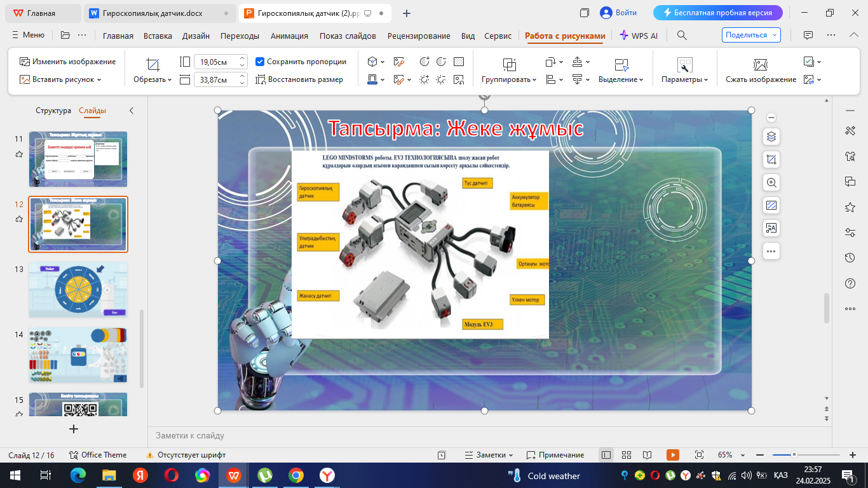Click the transparency checkered icon

click(x=459, y=62)
